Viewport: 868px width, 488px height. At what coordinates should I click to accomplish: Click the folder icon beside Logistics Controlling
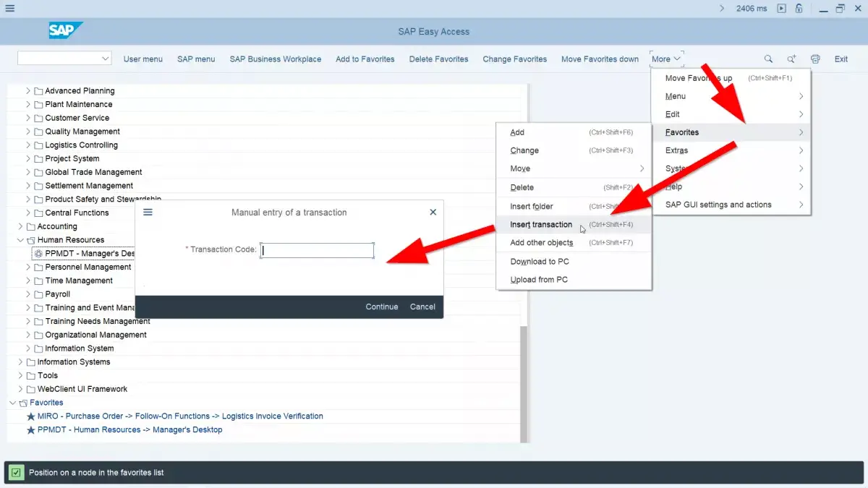tap(38, 145)
